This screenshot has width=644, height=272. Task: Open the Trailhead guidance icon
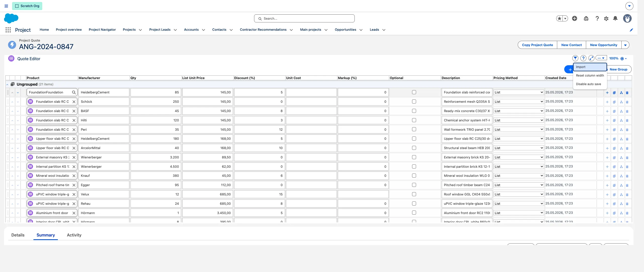(x=586, y=18)
